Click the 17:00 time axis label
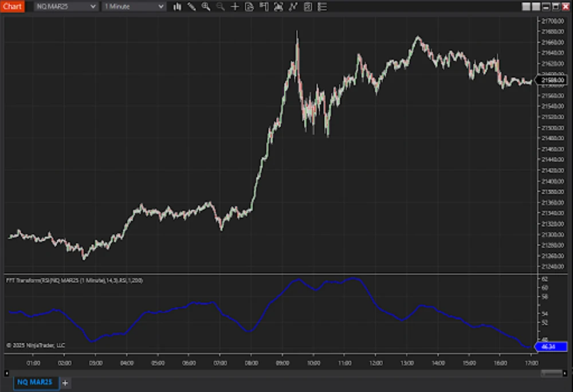Image resolution: width=573 pixels, height=392 pixels. (x=531, y=363)
